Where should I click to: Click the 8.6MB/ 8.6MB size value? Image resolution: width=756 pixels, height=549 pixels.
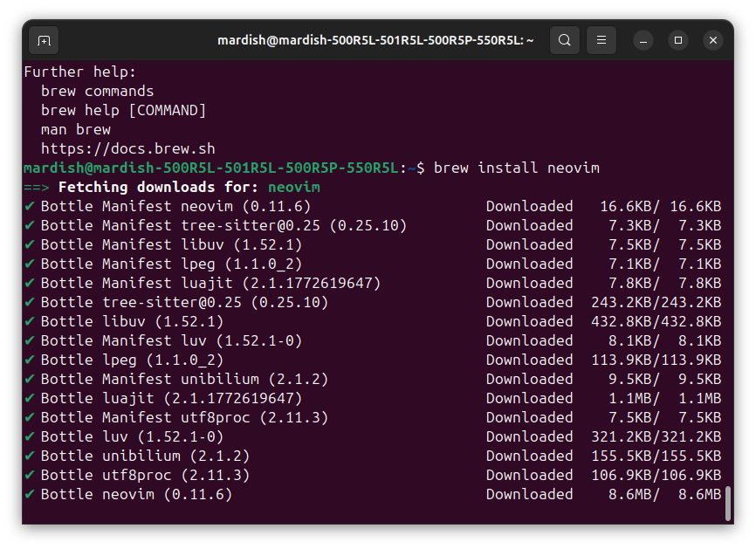point(665,495)
